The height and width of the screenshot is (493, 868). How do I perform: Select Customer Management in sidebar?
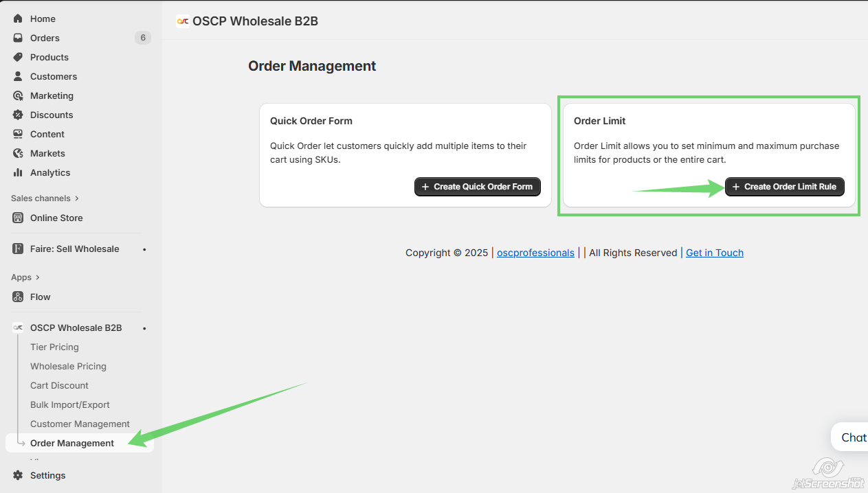coord(80,424)
